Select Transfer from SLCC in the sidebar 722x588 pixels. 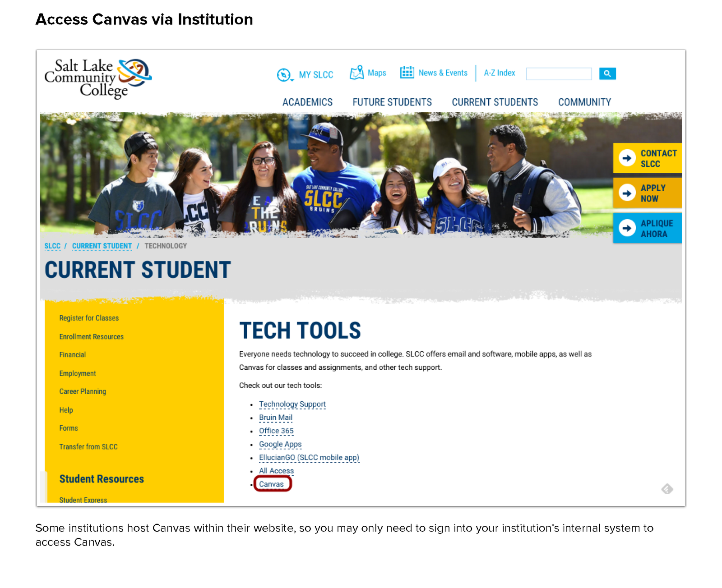[88, 446]
